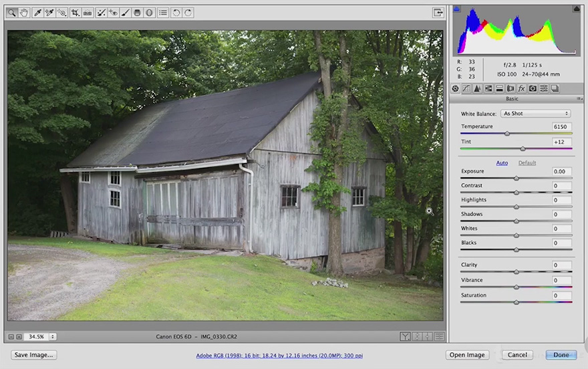Image resolution: width=588 pixels, height=369 pixels.
Task: Pick the Color Sampler tool
Action: (49, 13)
